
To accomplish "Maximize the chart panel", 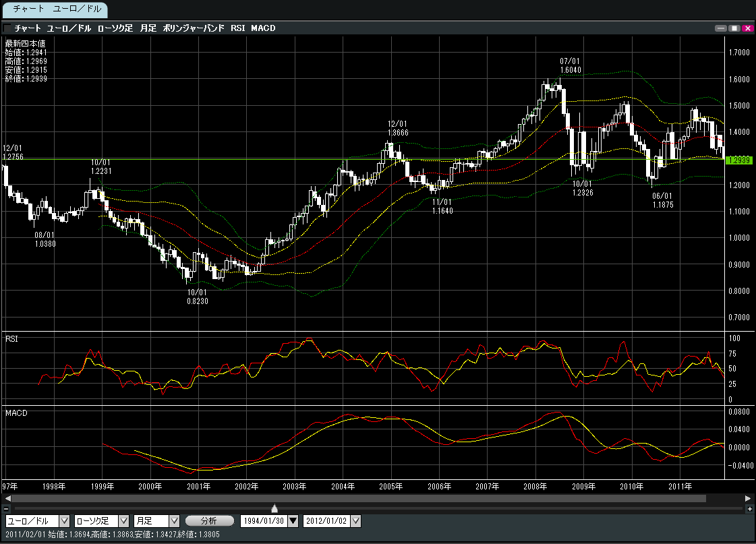I will pos(734,28).
